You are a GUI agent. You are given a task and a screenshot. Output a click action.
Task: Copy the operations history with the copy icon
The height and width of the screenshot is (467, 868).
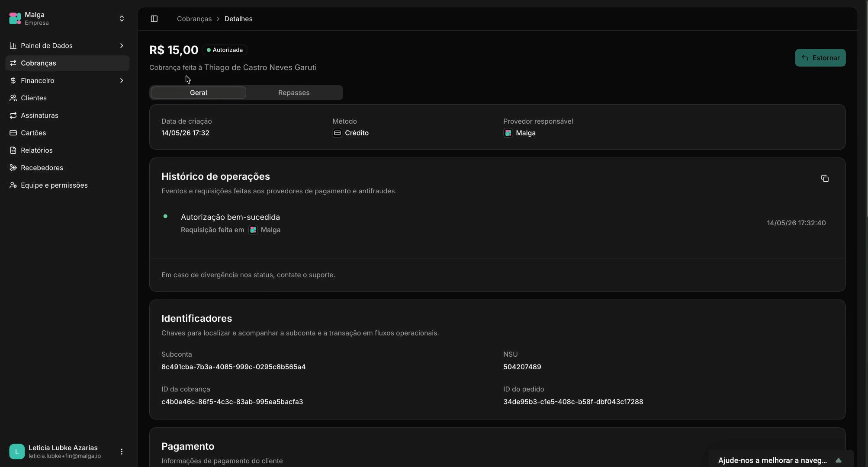tap(825, 179)
